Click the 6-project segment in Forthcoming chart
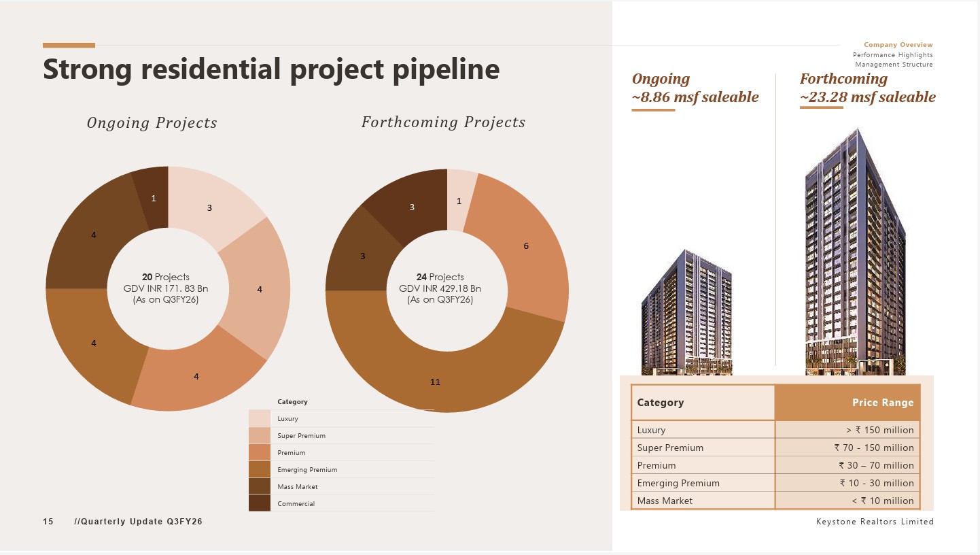 pyautogui.click(x=525, y=246)
